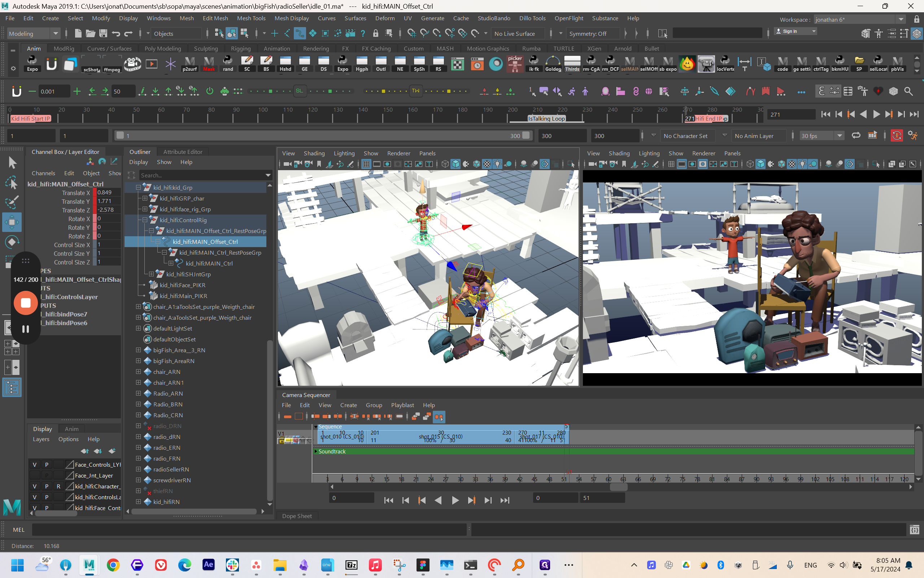
Task: Click the ik-fk shelf button
Action: pyautogui.click(x=534, y=64)
